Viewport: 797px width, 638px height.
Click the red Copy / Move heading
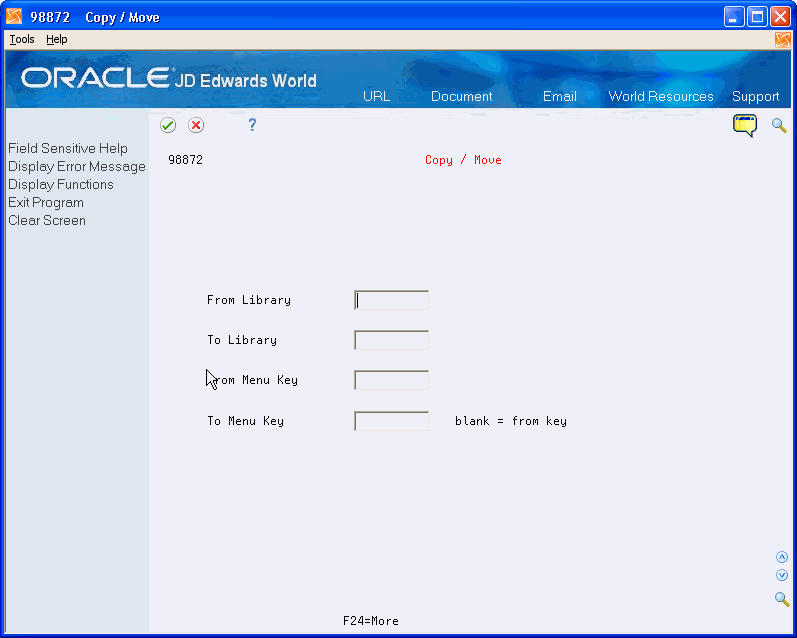(463, 160)
